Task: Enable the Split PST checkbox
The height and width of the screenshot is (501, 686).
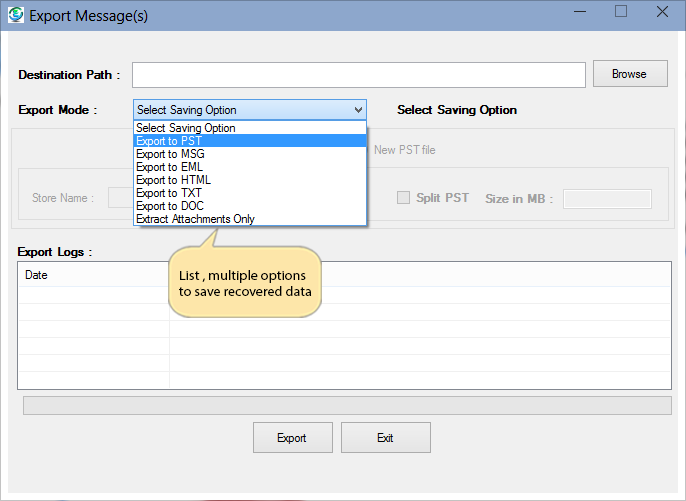Action: [x=404, y=198]
